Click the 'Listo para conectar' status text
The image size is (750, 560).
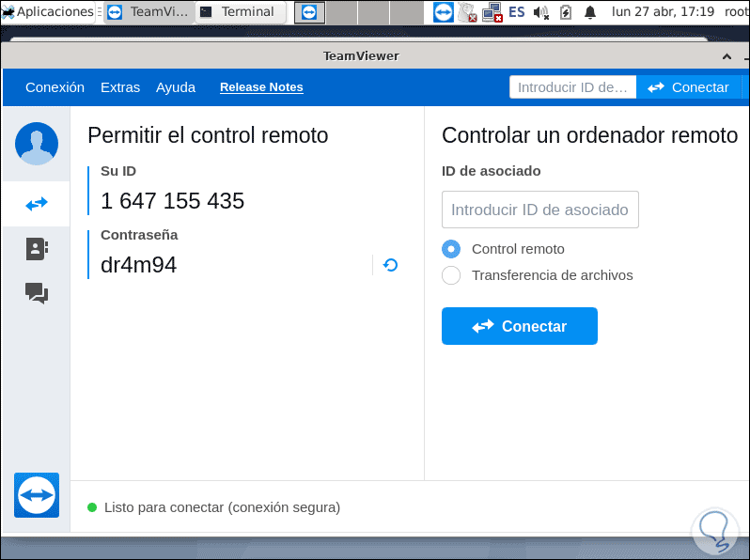tap(222, 507)
